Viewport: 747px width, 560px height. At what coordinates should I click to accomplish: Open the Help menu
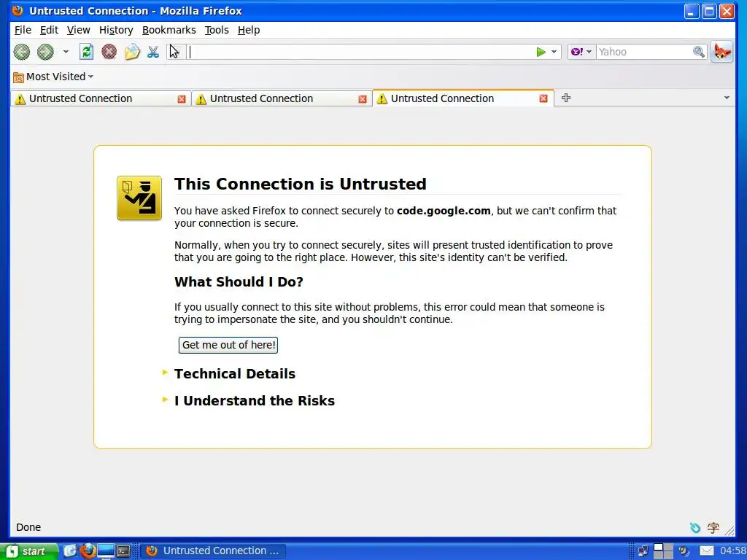click(249, 30)
